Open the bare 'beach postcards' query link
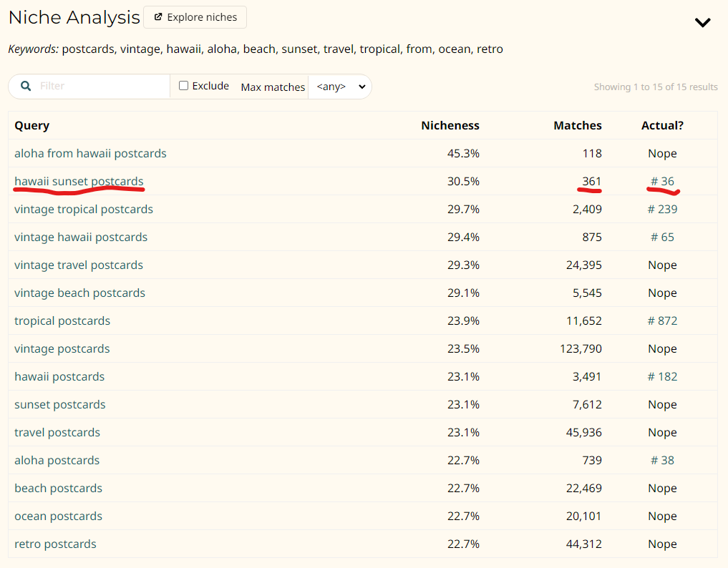 (x=59, y=488)
